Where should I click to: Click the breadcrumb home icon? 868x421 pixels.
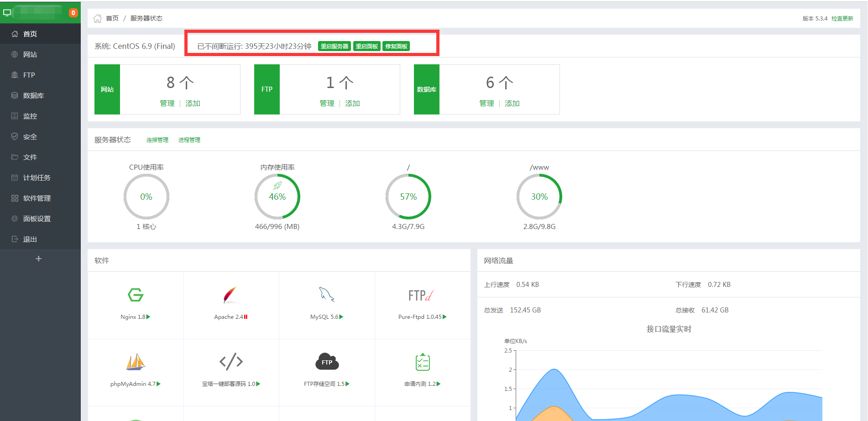pos(97,18)
